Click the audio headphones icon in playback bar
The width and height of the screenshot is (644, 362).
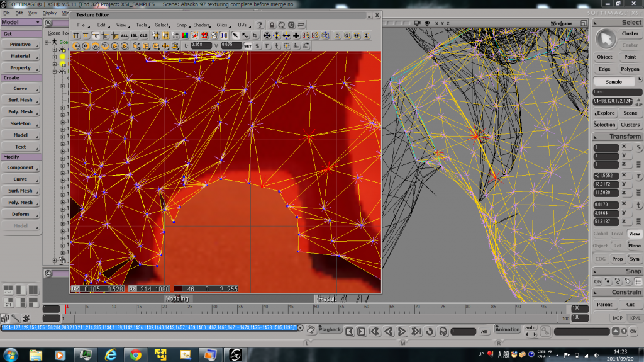(x=443, y=331)
